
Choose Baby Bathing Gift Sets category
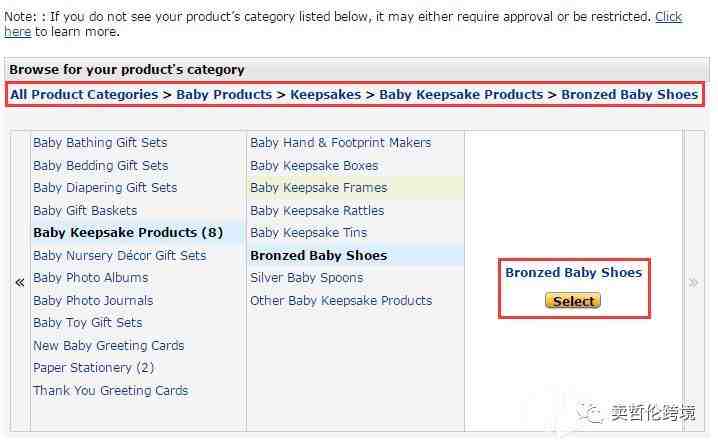point(100,143)
